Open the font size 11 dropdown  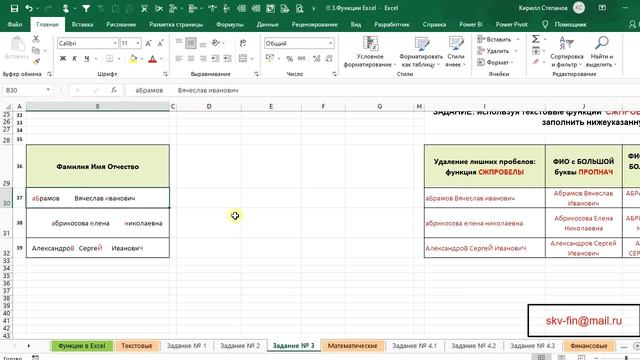pyautogui.click(x=138, y=43)
